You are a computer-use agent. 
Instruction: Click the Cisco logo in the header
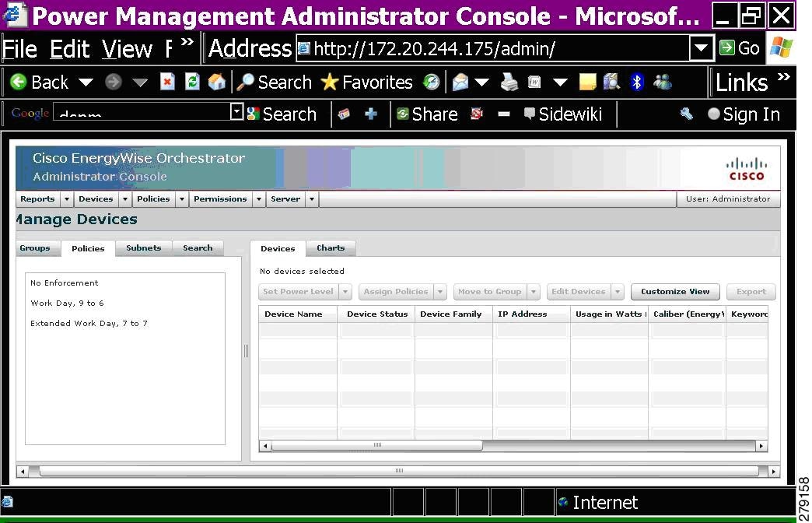pos(746,169)
